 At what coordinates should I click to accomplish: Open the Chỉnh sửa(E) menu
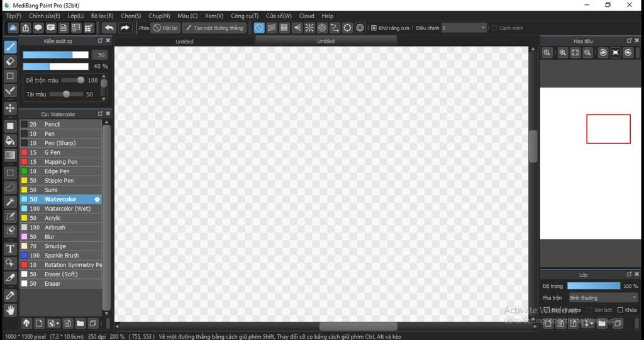pos(45,16)
